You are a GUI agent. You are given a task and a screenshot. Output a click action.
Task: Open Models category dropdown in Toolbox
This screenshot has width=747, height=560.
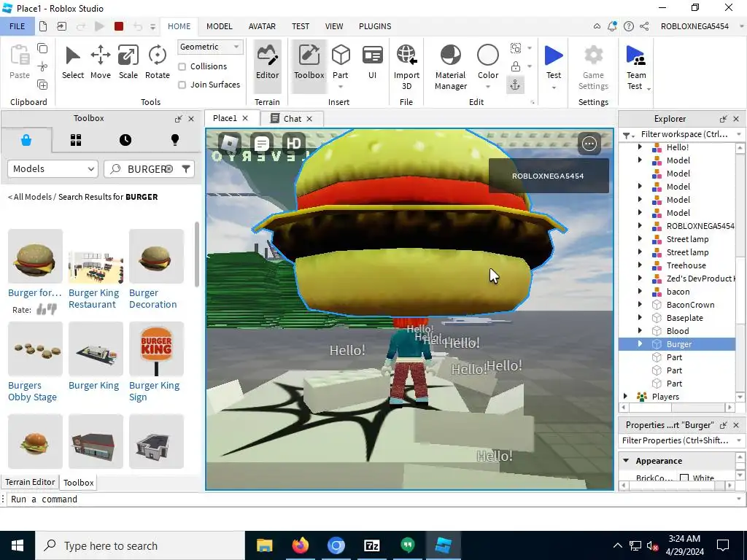[53, 169]
